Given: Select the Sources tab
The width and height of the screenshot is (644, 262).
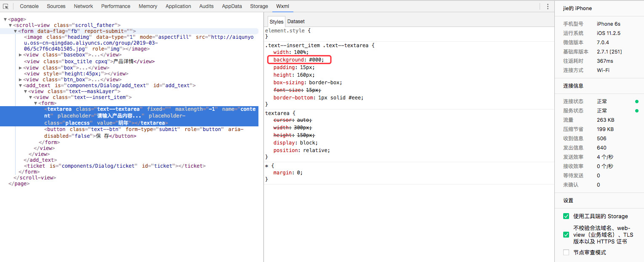Looking at the screenshot, I should [x=56, y=6].
